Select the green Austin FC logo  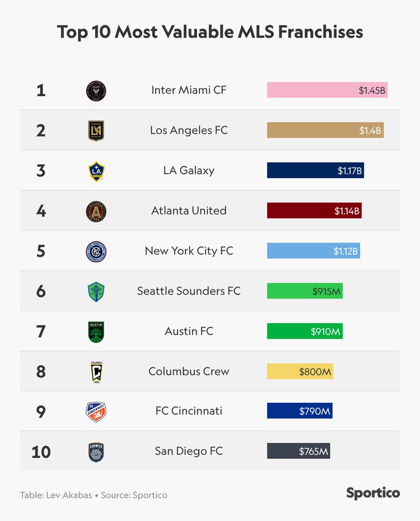coord(96,332)
